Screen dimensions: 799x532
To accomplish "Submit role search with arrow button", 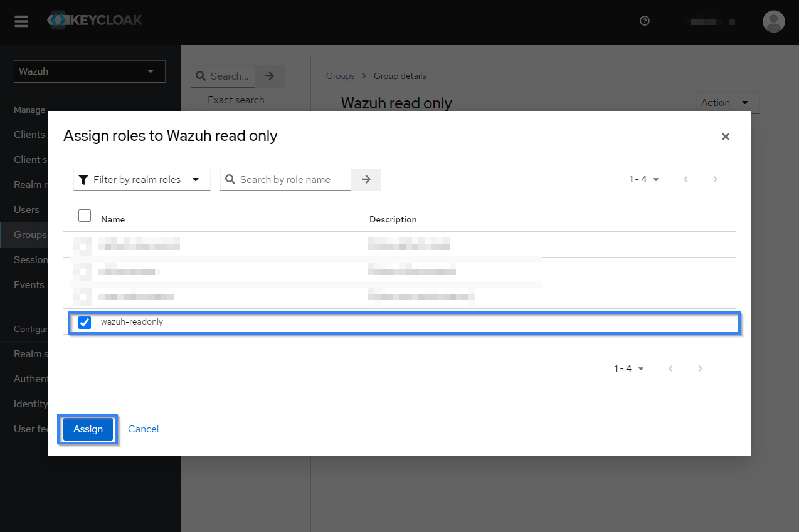I will point(366,180).
